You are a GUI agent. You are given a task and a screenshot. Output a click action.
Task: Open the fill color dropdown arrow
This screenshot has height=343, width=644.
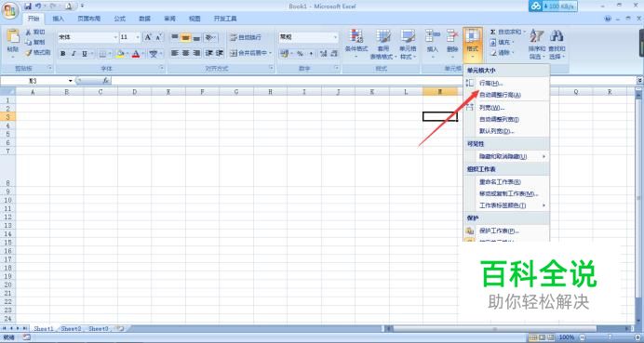pos(127,54)
